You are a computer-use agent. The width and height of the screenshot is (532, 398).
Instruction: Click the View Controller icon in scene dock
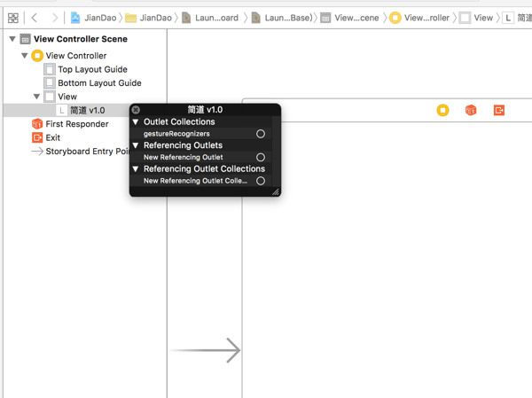442,110
